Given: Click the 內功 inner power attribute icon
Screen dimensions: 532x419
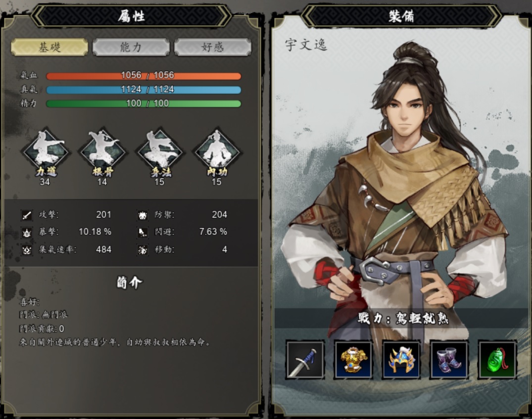Looking at the screenshot, I should click(217, 152).
